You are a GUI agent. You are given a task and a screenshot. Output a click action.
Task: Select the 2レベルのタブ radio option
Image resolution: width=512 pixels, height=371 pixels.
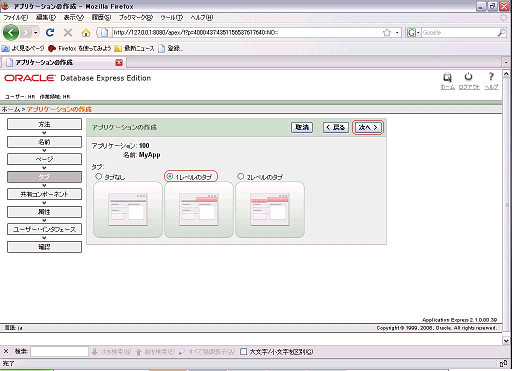tap(241, 176)
